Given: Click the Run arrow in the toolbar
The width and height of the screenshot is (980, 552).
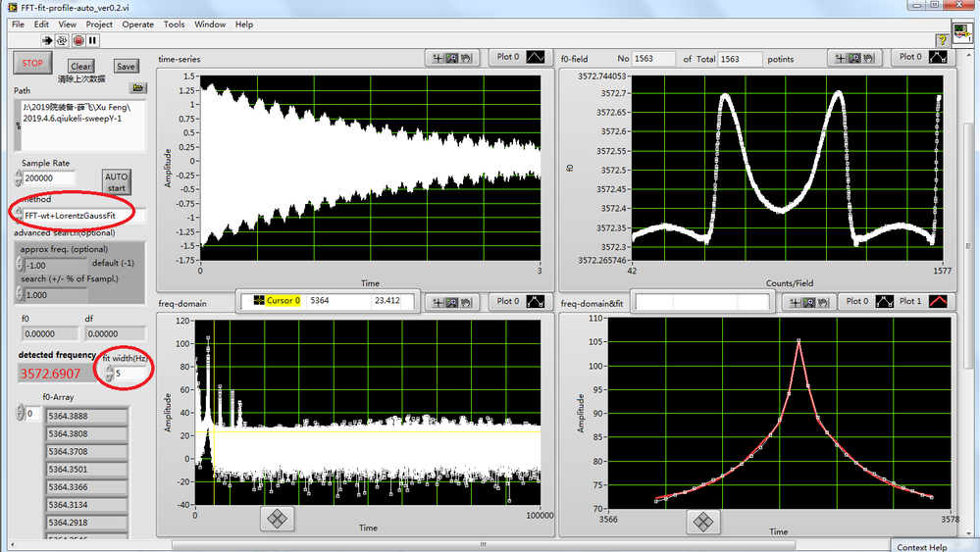Looking at the screenshot, I should (x=47, y=40).
